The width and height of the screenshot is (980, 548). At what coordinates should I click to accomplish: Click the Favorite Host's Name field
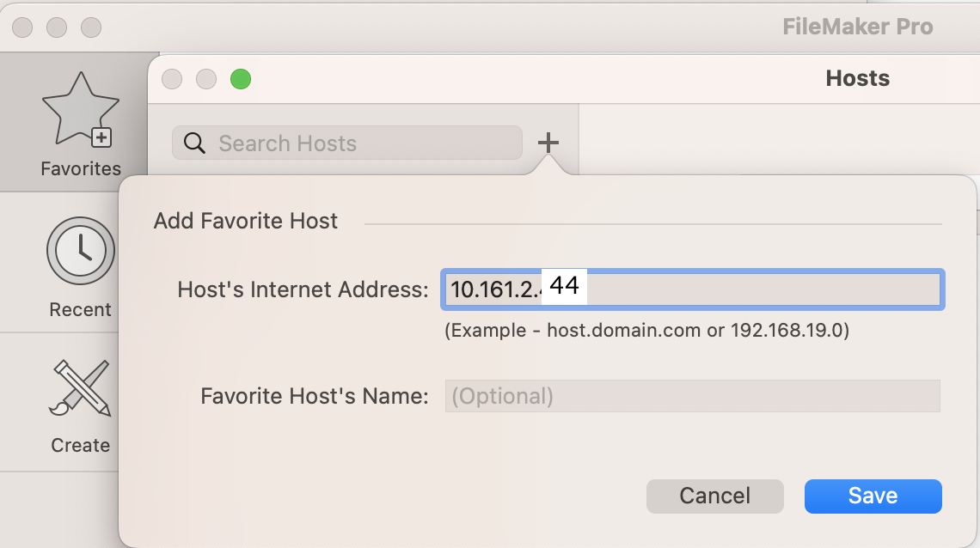(693, 396)
